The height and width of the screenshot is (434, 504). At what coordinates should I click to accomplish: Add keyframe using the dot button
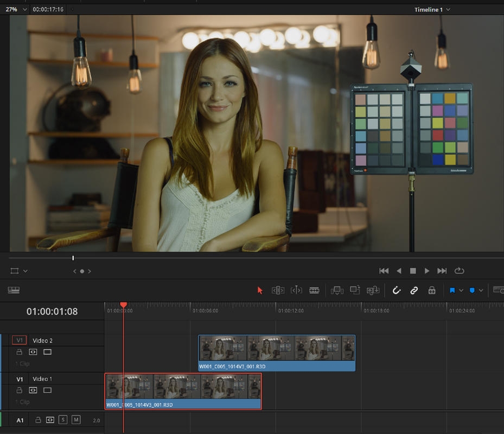[x=82, y=271]
